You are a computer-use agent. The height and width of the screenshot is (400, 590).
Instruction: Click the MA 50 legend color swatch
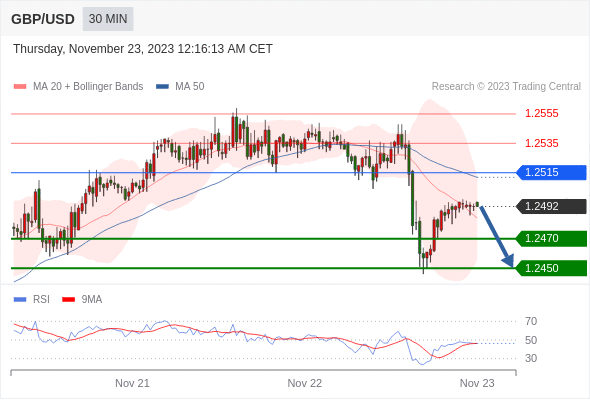pos(162,87)
